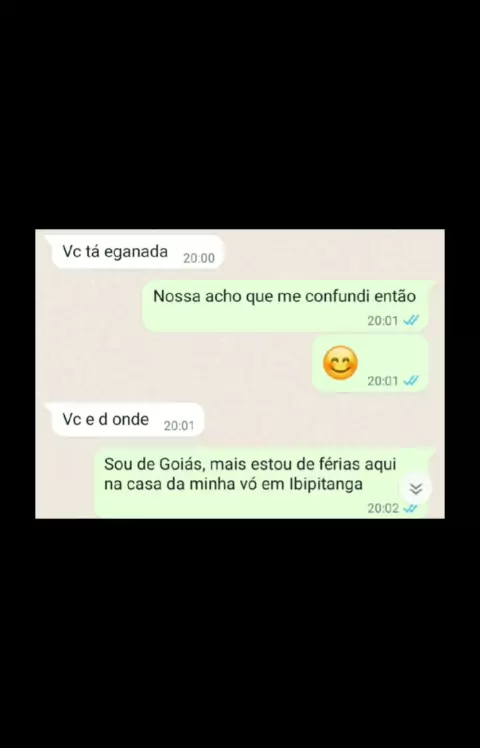Viewport: 480px width, 748px height.
Task: Click read checkmarks on 'Sou de Goiás' message
Action: coord(410,509)
